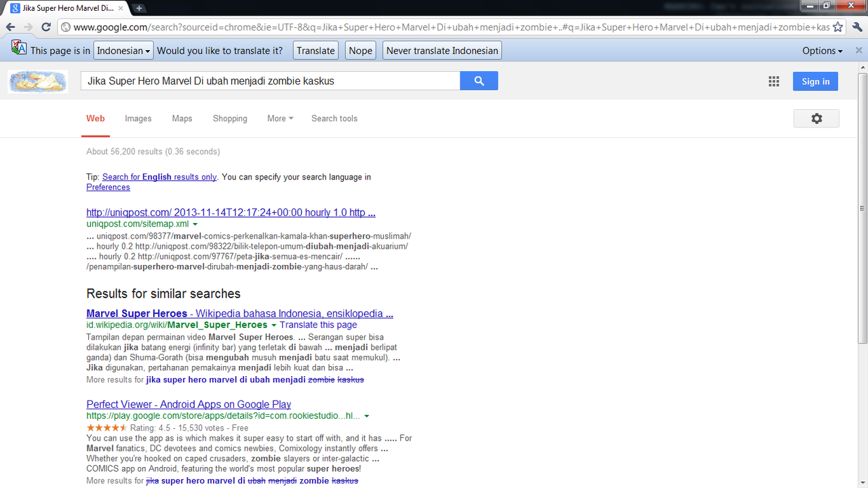Viewport: 868px width, 488px height.
Task: Click inside the Google search box
Action: tap(270, 81)
